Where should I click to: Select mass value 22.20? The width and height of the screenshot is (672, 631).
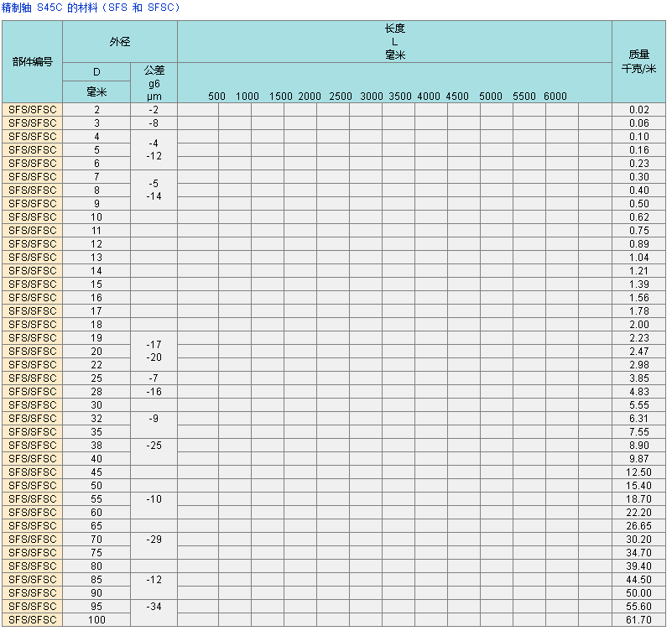[x=638, y=512]
